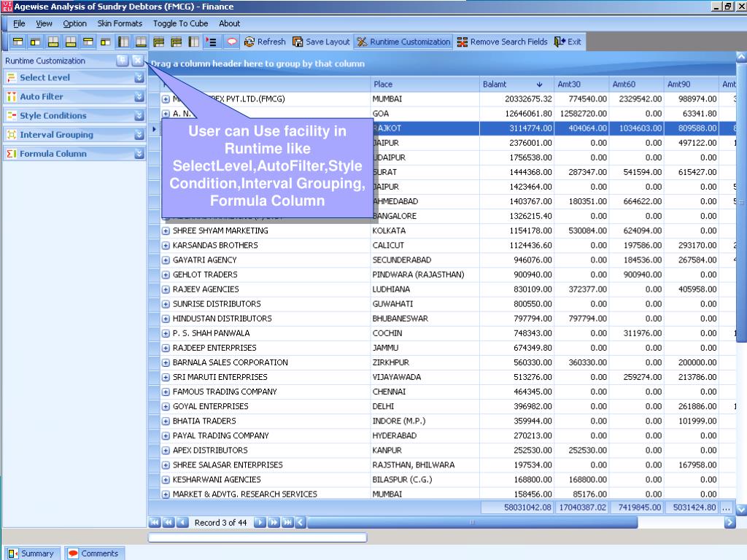Image resolution: width=747 pixels, height=560 pixels.
Task: Go to the next record
Action: pos(260,522)
